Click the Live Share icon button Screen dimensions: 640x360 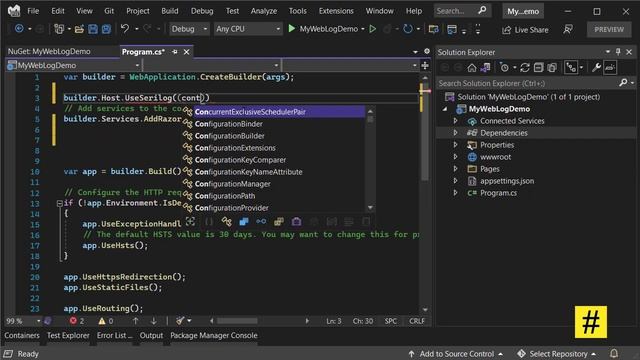(x=525, y=30)
